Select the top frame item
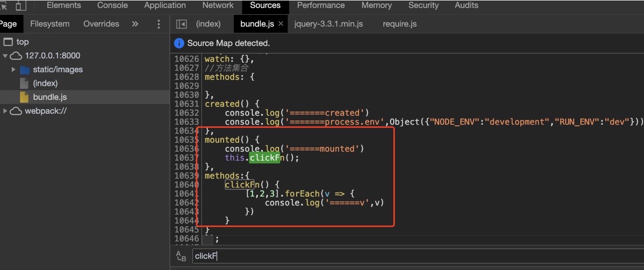Viewport: 644px width, 270px height. click(22, 42)
